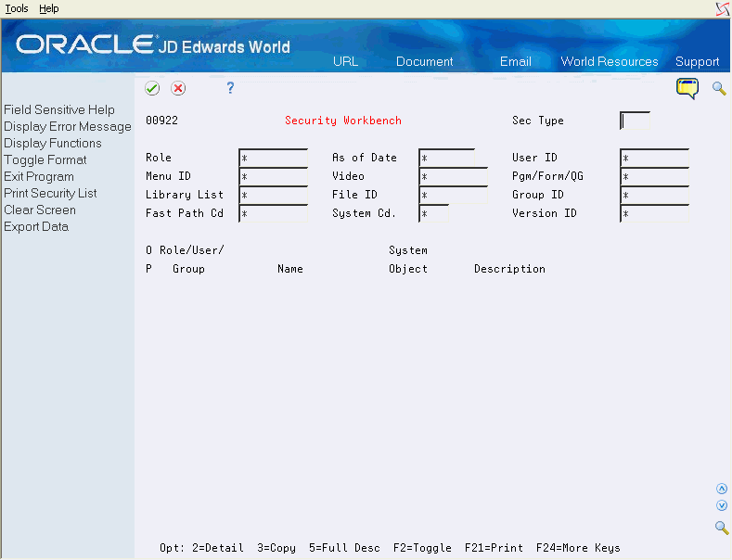Click the 00922 program number text

[x=161, y=121]
